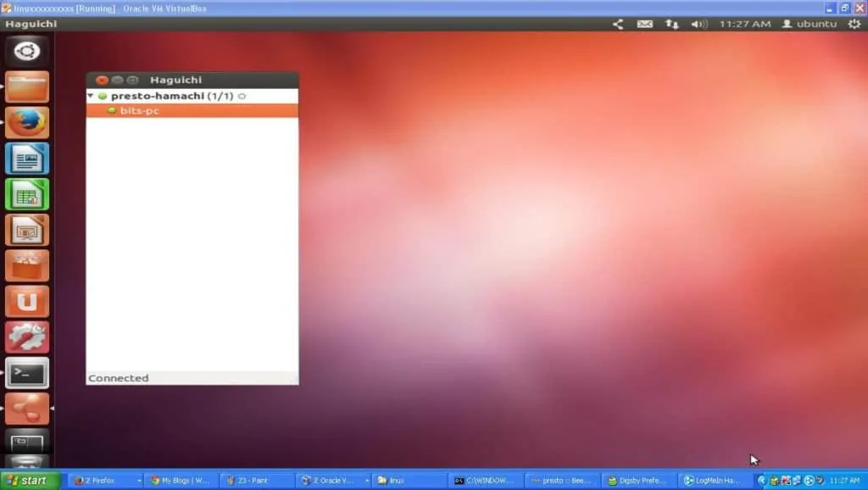868x490 pixels.
Task: Open the network connection indicator
Action: 671,24
